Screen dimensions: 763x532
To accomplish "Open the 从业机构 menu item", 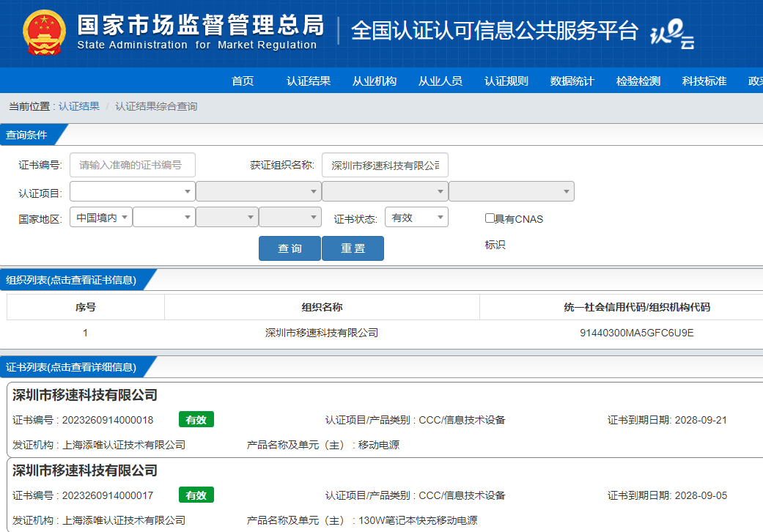I will point(375,81).
